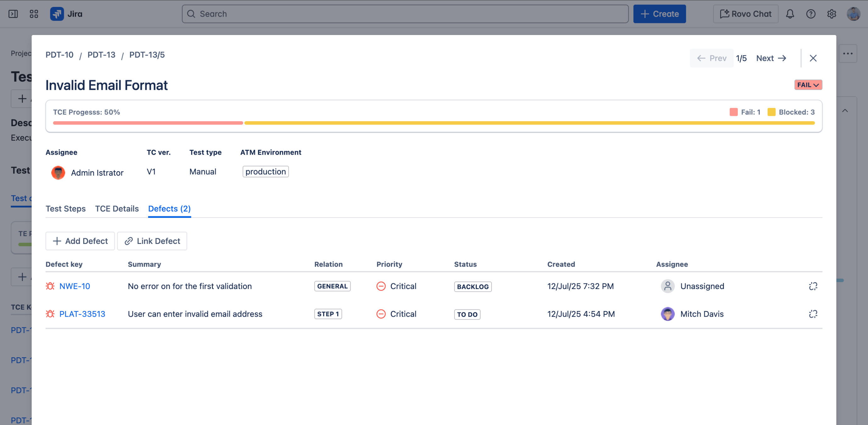Click the STEP 1 relation badge
The height and width of the screenshot is (425, 868).
pyautogui.click(x=328, y=314)
